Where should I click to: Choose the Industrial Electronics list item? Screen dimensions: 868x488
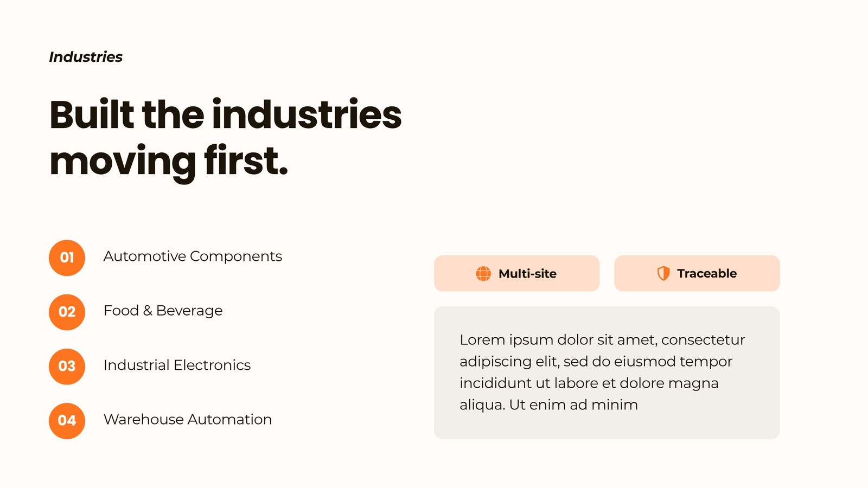177,365
